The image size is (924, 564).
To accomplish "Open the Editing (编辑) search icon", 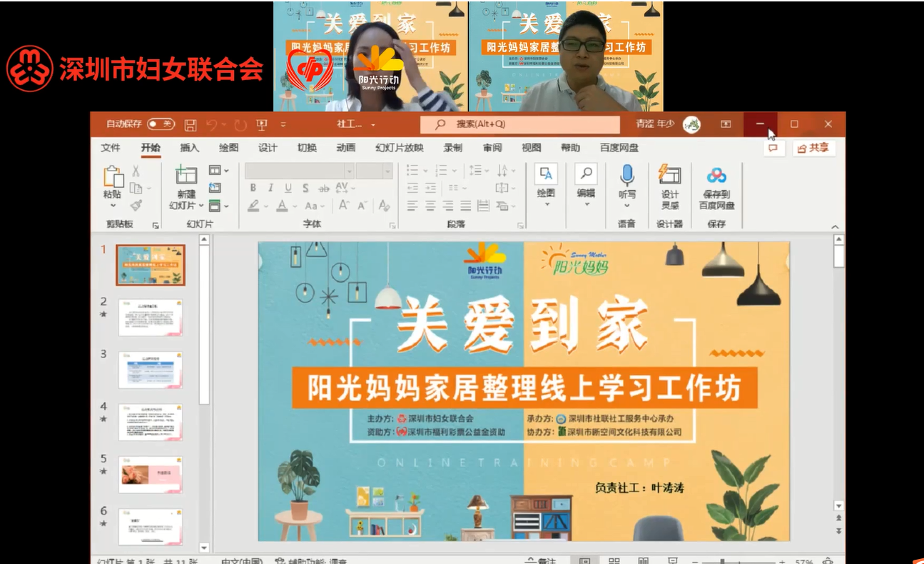I will coord(586,175).
